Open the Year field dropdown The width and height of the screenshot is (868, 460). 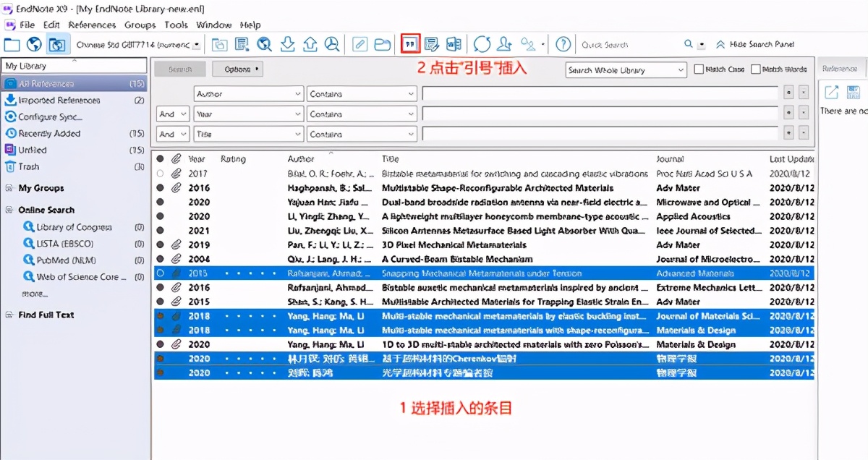coord(248,114)
